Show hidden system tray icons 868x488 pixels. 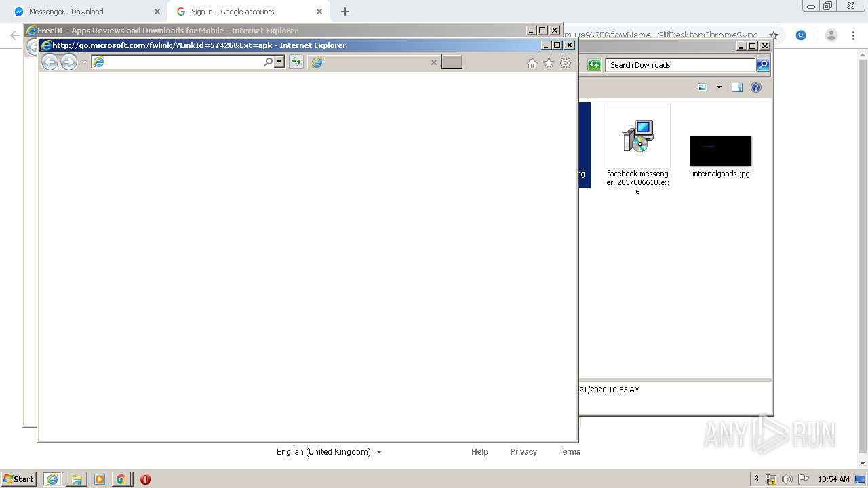click(x=757, y=479)
